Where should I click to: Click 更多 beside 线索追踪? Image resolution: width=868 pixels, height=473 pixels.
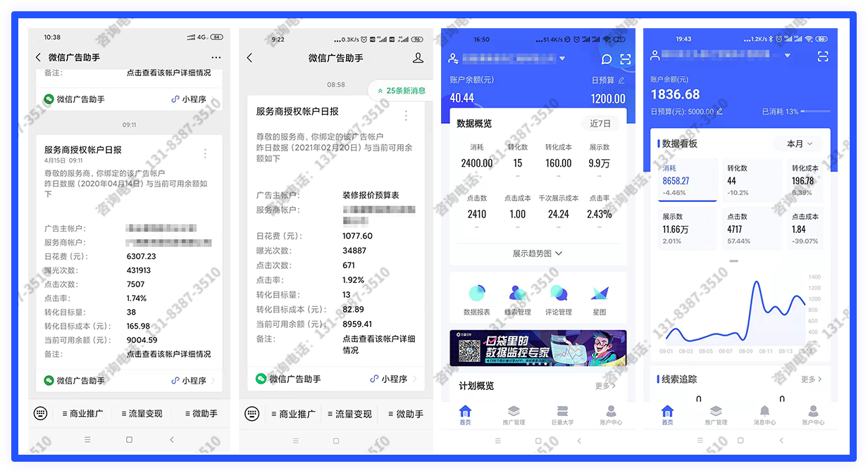[811, 379]
